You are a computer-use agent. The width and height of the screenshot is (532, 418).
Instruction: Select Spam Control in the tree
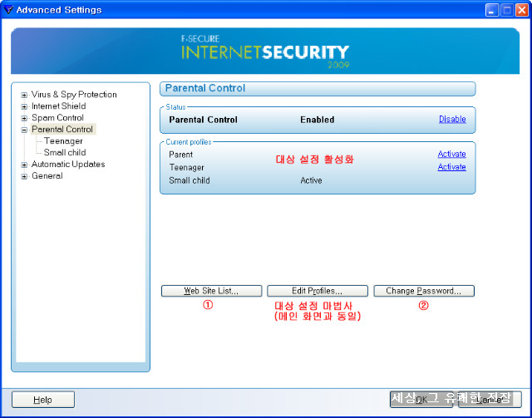click(57, 117)
